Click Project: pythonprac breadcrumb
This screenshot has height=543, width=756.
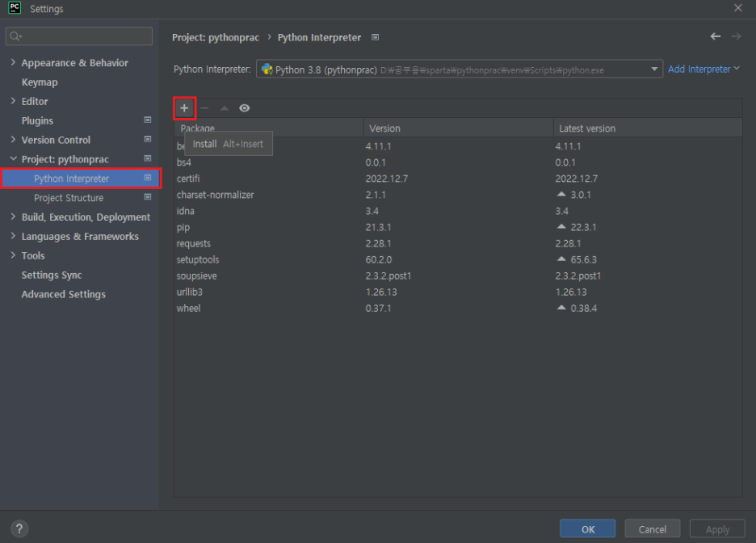[216, 38]
